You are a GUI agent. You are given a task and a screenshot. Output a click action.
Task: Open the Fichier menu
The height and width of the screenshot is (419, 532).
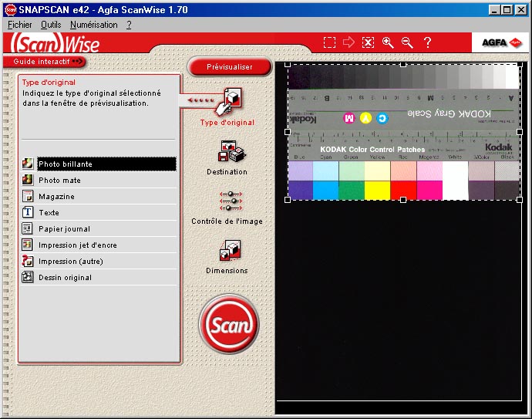click(x=20, y=25)
